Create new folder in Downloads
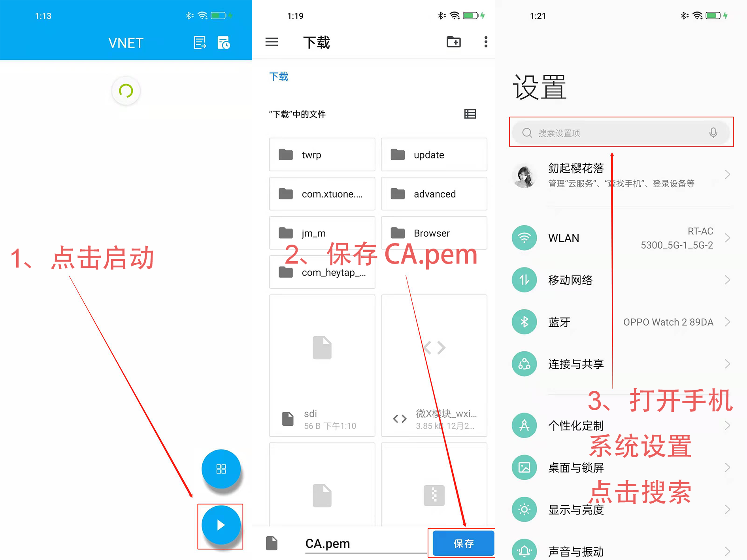This screenshot has height=560, width=747. click(x=454, y=42)
